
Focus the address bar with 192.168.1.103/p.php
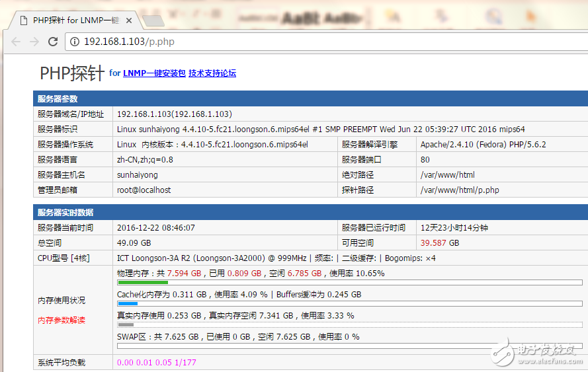pos(265,42)
